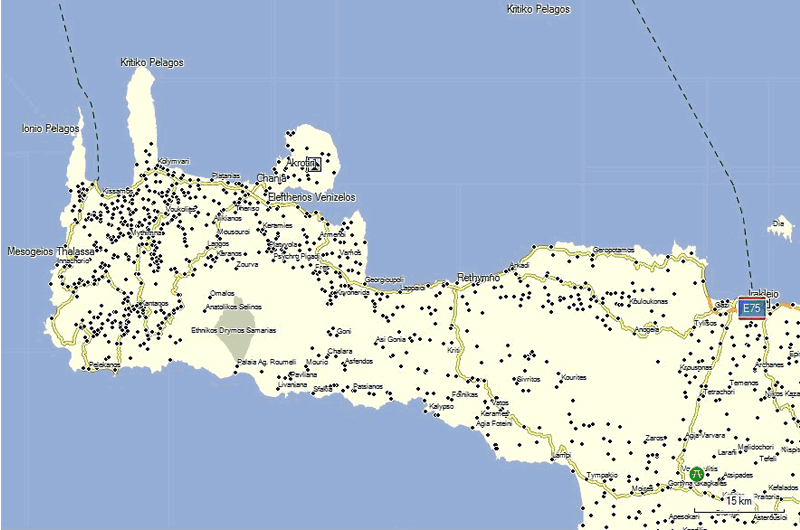Viewport: 800px width, 530px height.
Task: Click the Mesogeios Thalassa sea label
Action: click(x=50, y=251)
